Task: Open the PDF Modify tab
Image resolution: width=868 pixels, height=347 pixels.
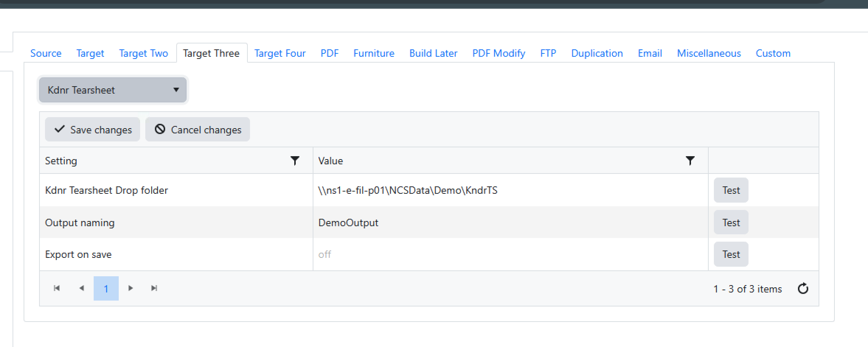Action: point(499,53)
